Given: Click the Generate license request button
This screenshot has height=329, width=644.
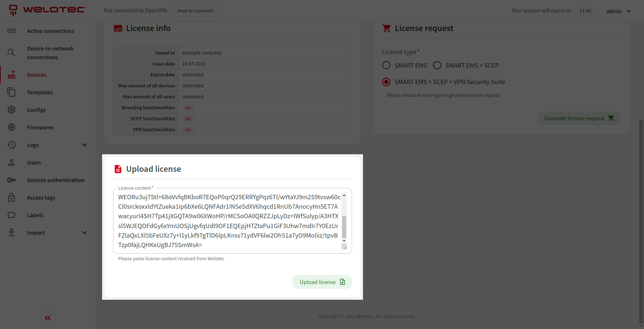Looking at the screenshot, I should (578, 118).
